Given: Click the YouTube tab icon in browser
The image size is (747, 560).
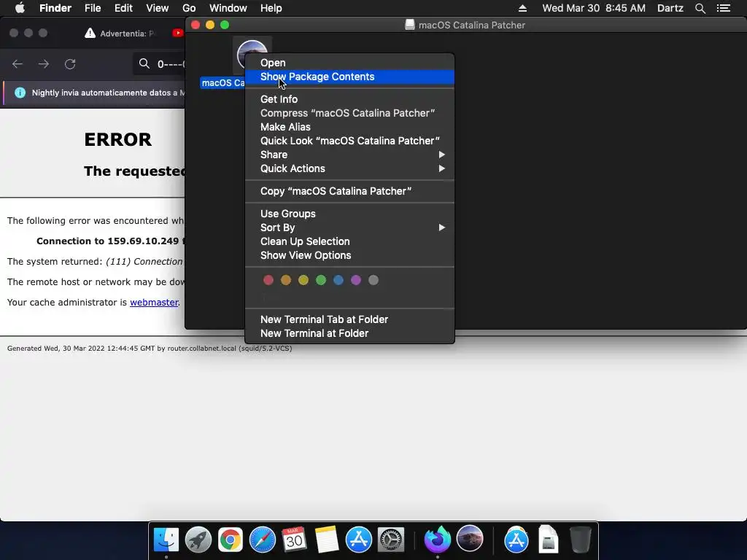Looking at the screenshot, I should pyautogui.click(x=178, y=33).
